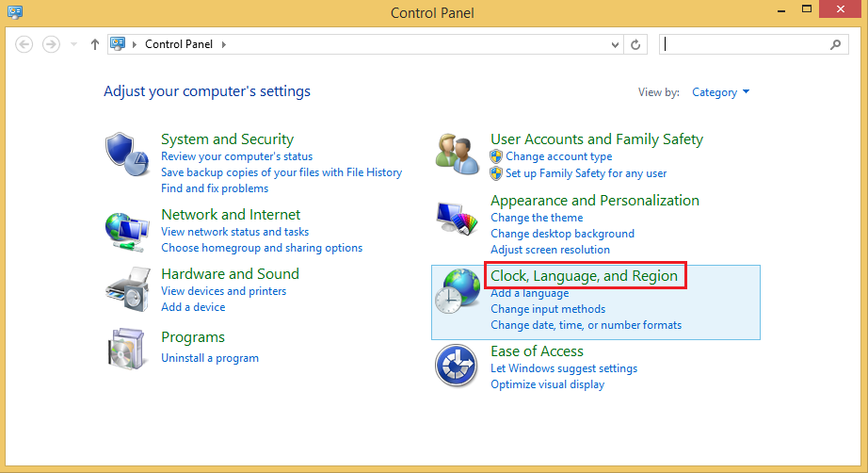Select Adjust screen resolution link
This screenshot has width=868, height=473.
coord(550,250)
